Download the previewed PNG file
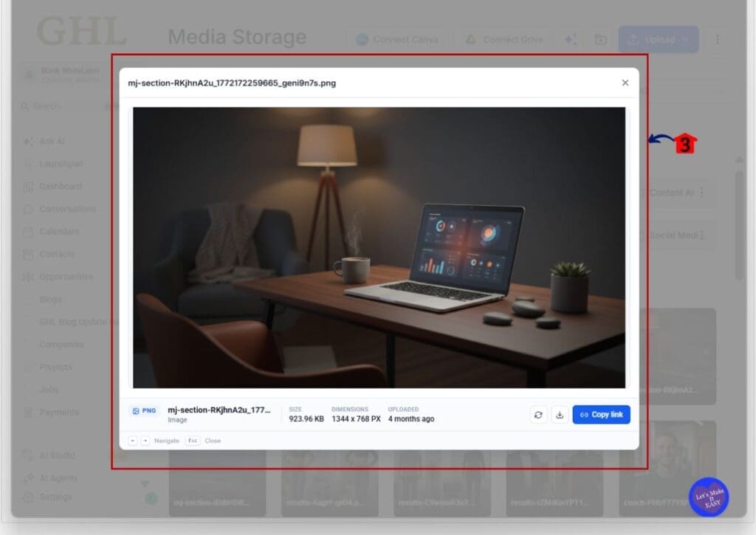756x535 pixels. [x=560, y=415]
